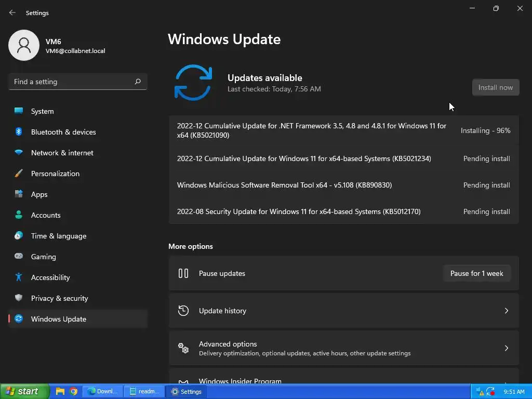Restore down the Settings window
The image size is (532, 399).
pyautogui.click(x=496, y=8)
